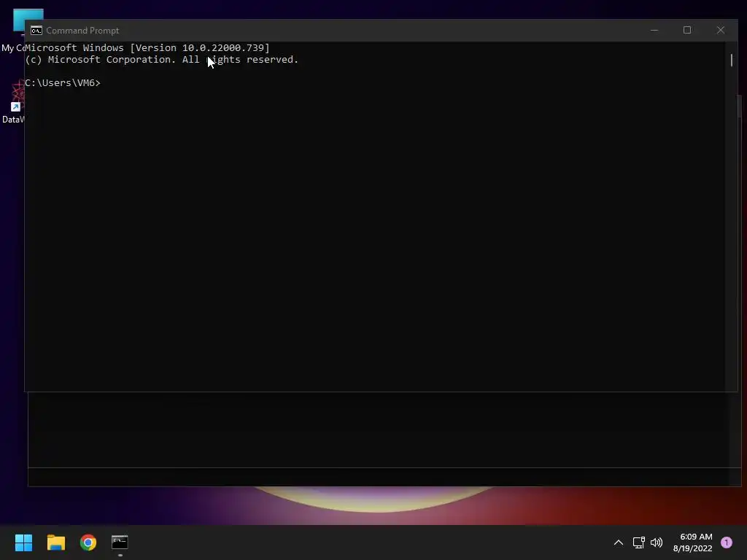Open the Windows Start menu
Screen dimensions: 747x560
[23, 542]
